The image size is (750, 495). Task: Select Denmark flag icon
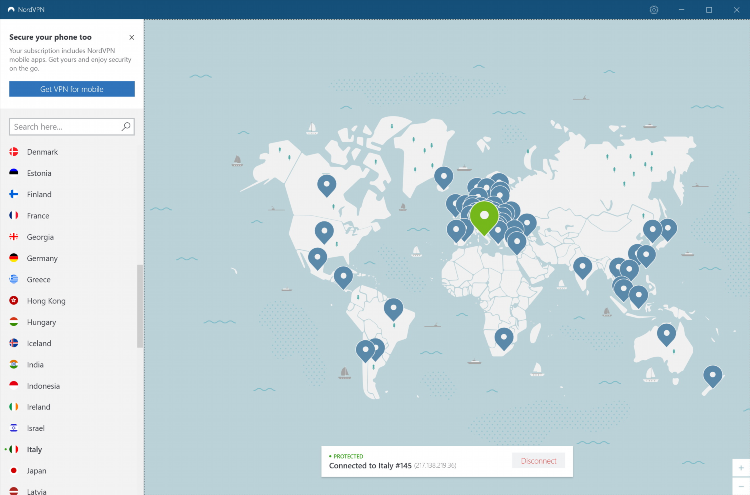(x=14, y=152)
